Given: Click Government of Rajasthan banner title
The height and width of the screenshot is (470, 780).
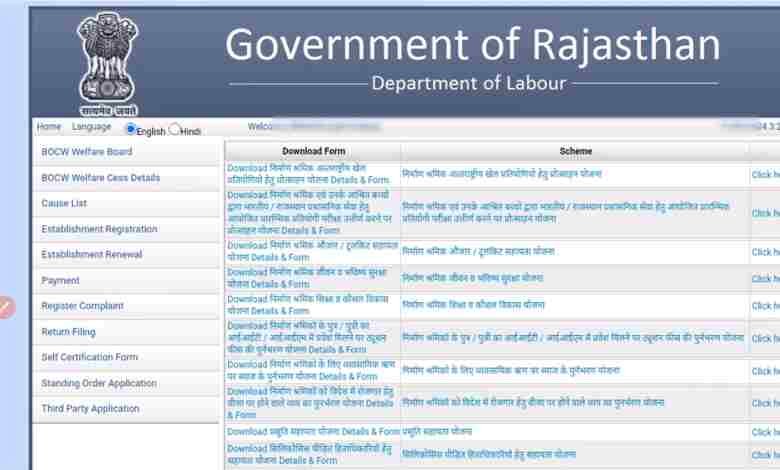Looking at the screenshot, I should [x=473, y=45].
